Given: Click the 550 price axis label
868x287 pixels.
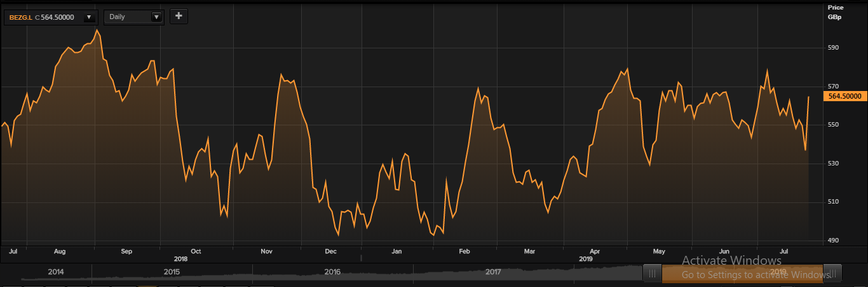Looking at the screenshot, I should (x=833, y=125).
